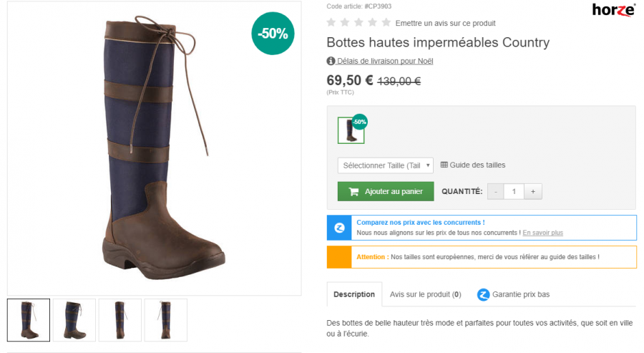Open the Sélectionner Taille dropdown
The height and width of the screenshot is (353, 644).
(386, 165)
